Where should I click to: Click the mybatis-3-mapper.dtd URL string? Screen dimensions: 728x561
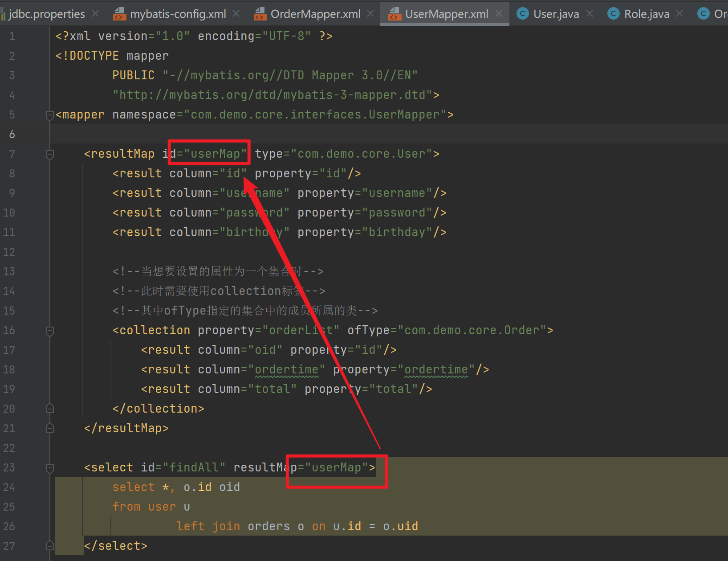pyautogui.click(x=272, y=95)
